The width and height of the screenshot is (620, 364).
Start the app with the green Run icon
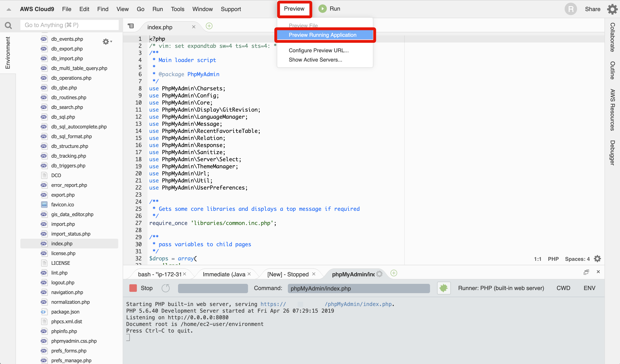(x=322, y=9)
